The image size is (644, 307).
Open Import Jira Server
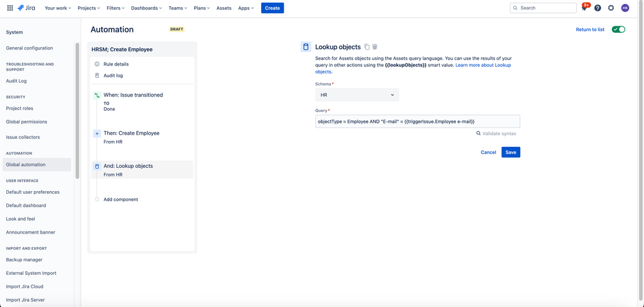coord(26,300)
